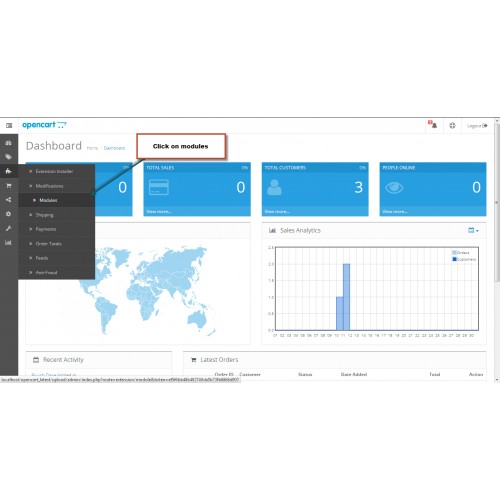Image resolution: width=500 pixels, height=500 pixels.
Task: Open the Reports bar chart sidebar icon
Action: [x=8, y=243]
